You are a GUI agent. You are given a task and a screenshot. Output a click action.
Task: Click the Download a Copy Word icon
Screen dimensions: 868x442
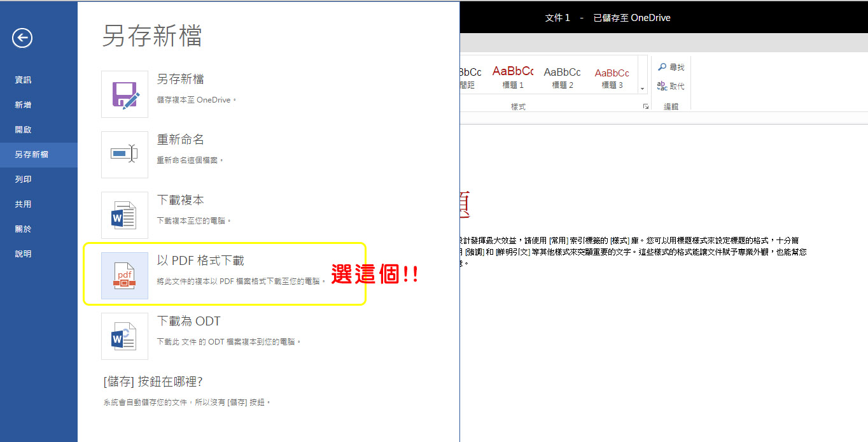coord(125,215)
